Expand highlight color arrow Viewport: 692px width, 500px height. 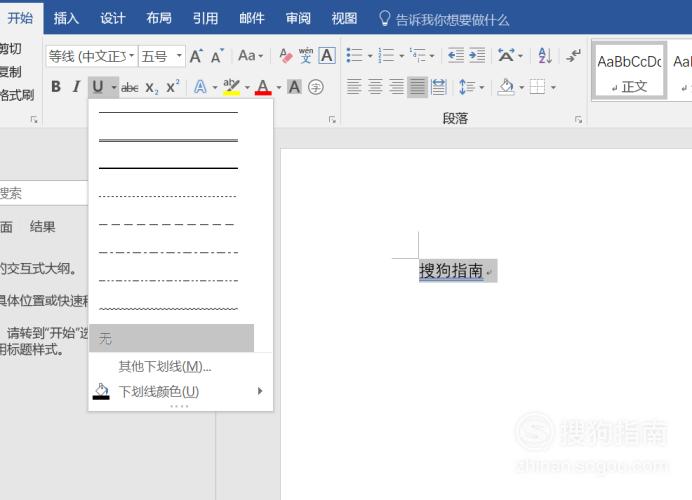click(246, 87)
